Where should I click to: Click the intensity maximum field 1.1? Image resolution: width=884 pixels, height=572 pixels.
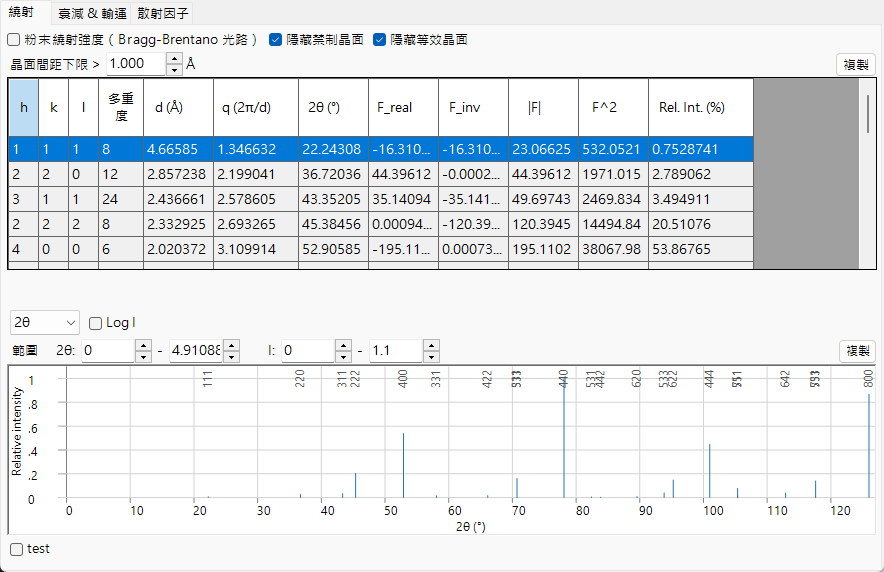(396, 351)
